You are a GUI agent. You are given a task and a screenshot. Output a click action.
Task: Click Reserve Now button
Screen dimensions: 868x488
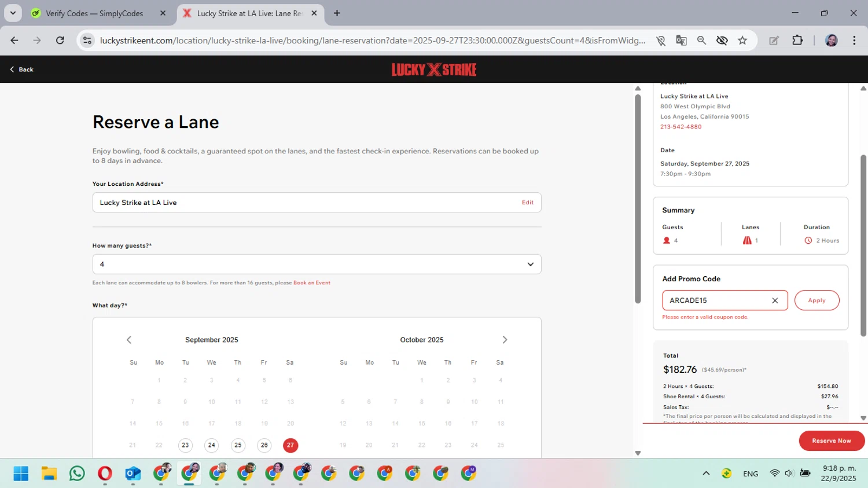pos(832,441)
